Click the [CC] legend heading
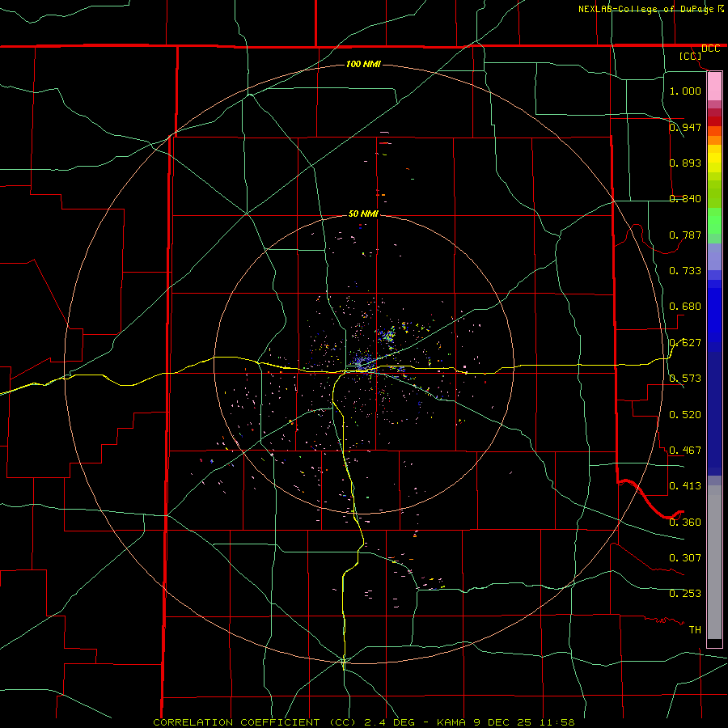Image resolution: width=728 pixels, height=728 pixels. coord(691,56)
